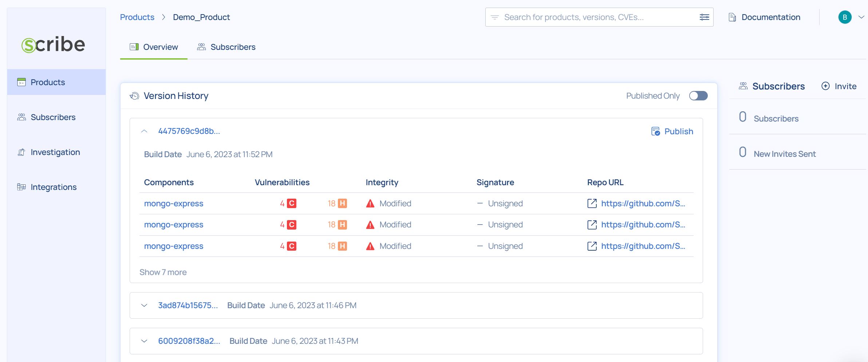Viewport: 868px width, 362px height.
Task: Click the Components column header
Action: pos(169,182)
